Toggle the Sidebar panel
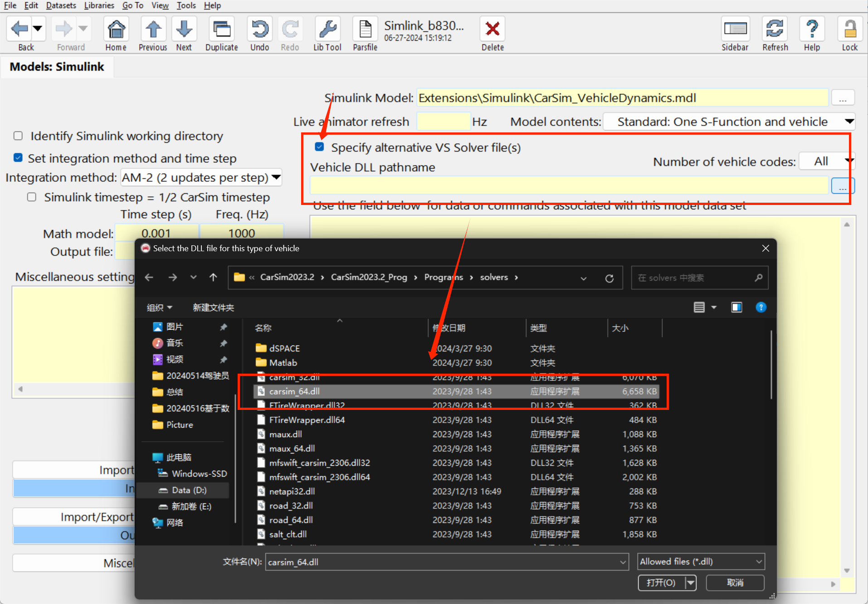The height and width of the screenshot is (604, 868). (x=735, y=34)
